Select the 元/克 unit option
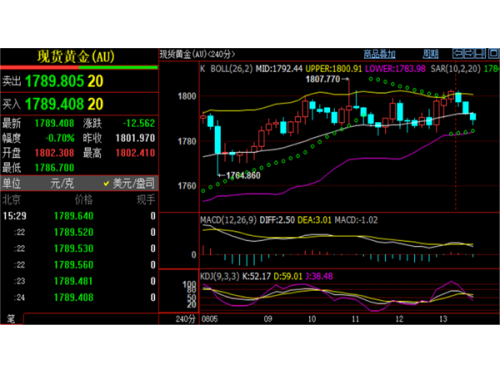This screenshot has height=375, width=500. click(62, 183)
